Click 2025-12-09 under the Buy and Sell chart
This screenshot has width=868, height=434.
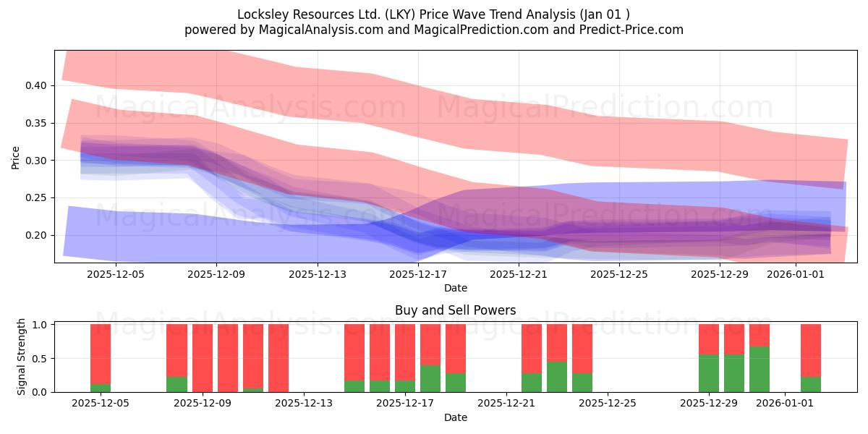[x=202, y=404]
